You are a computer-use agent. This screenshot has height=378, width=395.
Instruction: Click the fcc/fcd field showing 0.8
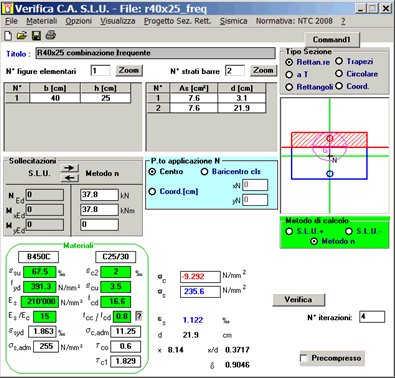122,316
